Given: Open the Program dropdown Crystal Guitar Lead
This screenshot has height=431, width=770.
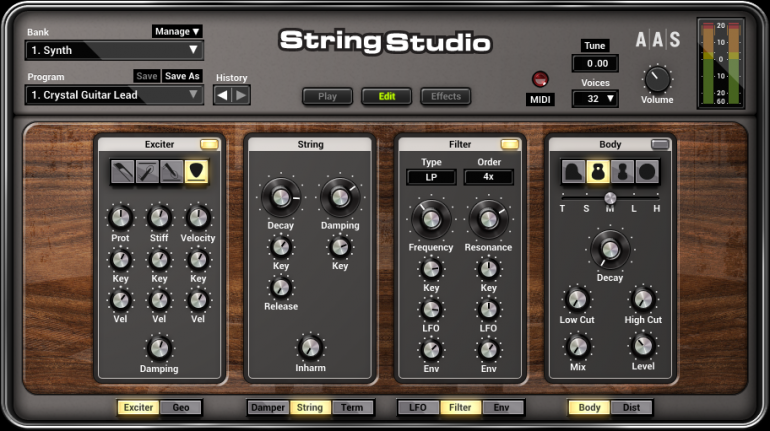Looking at the screenshot, I should (114, 95).
